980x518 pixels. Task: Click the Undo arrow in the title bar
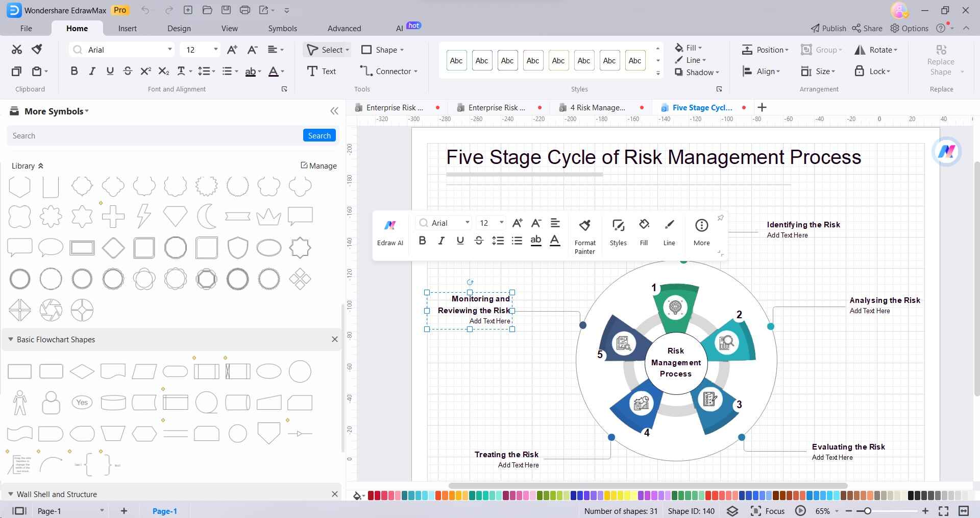(145, 10)
